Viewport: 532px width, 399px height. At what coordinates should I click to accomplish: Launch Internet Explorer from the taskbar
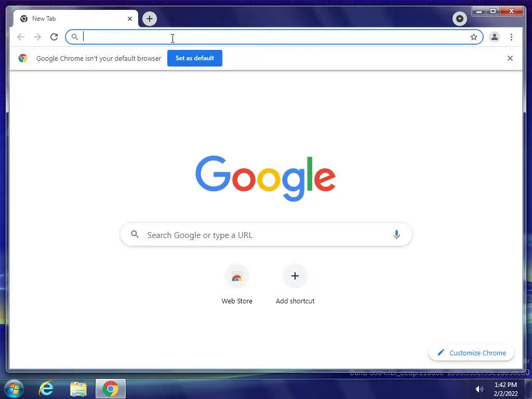[46, 389]
